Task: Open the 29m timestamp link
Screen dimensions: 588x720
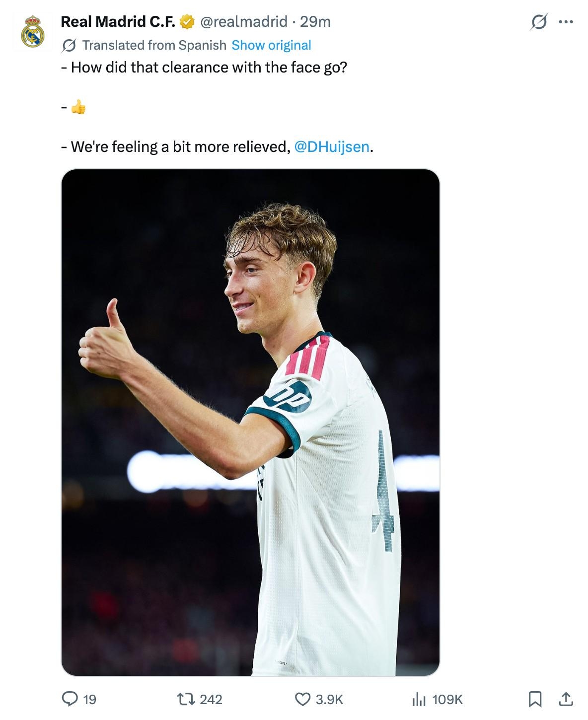Action: coord(315,22)
